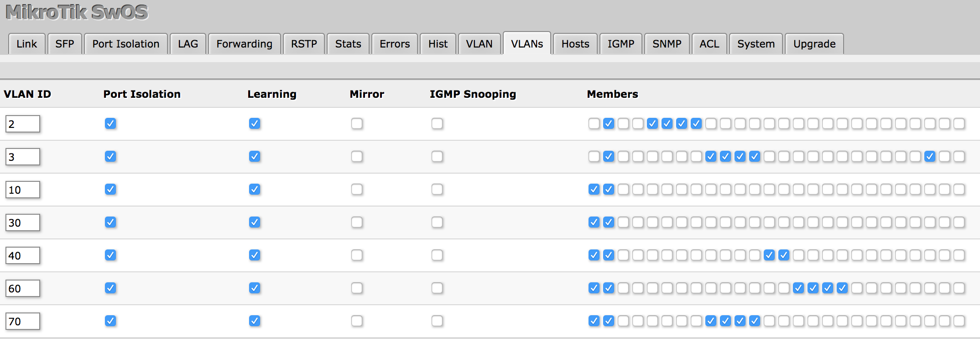Enable IGMP Snooping for VLAN 30
Screen dimensions: 980x339
coord(438,222)
